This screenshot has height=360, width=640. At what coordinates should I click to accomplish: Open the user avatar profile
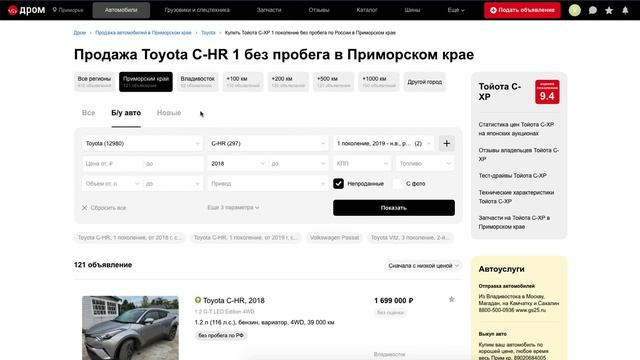click(x=575, y=10)
